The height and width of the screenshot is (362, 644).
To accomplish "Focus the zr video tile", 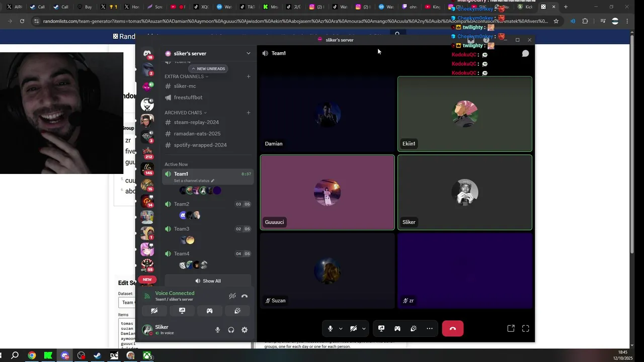I will click(x=465, y=270).
